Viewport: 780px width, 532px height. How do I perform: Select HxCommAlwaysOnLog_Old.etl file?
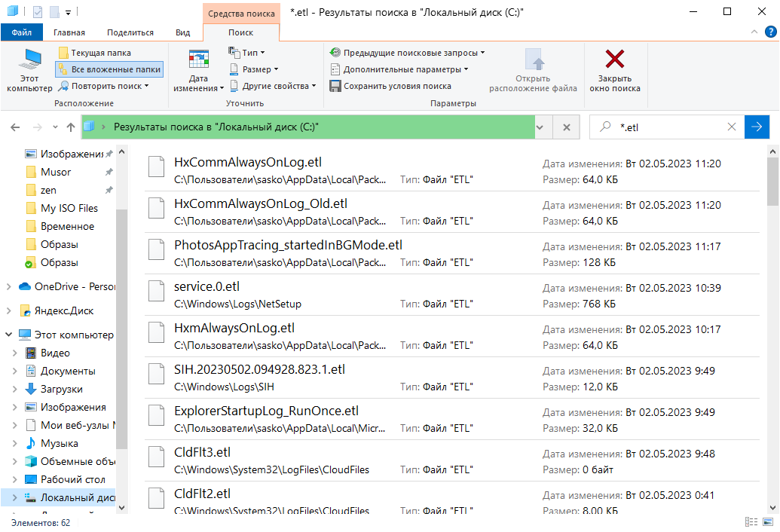pyautogui.click(x=451, y=212)
